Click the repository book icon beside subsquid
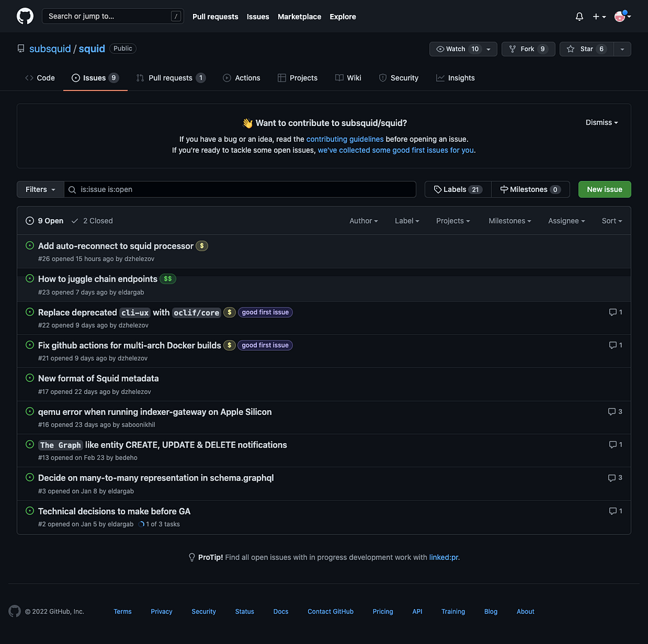This screenshot has height=644, width=648. pos(21,49)
